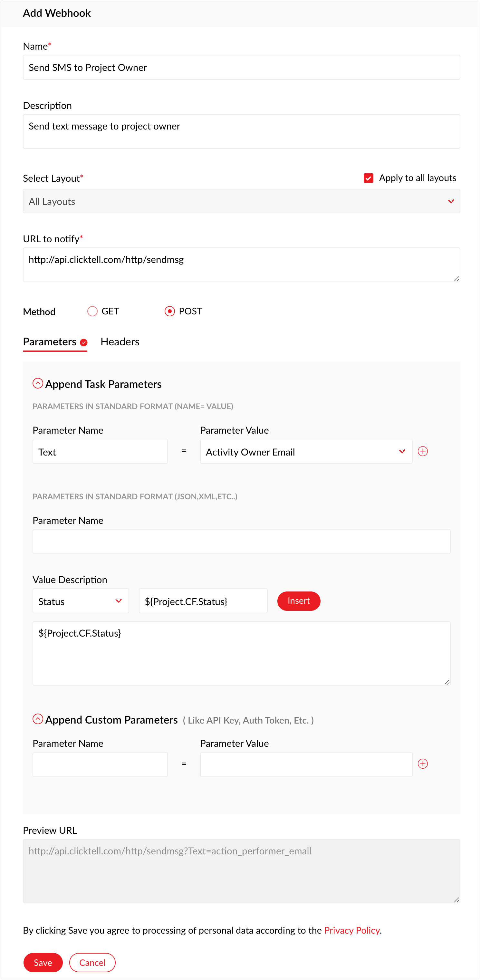Collapse the Append Task Parameters section

(38, 383)
